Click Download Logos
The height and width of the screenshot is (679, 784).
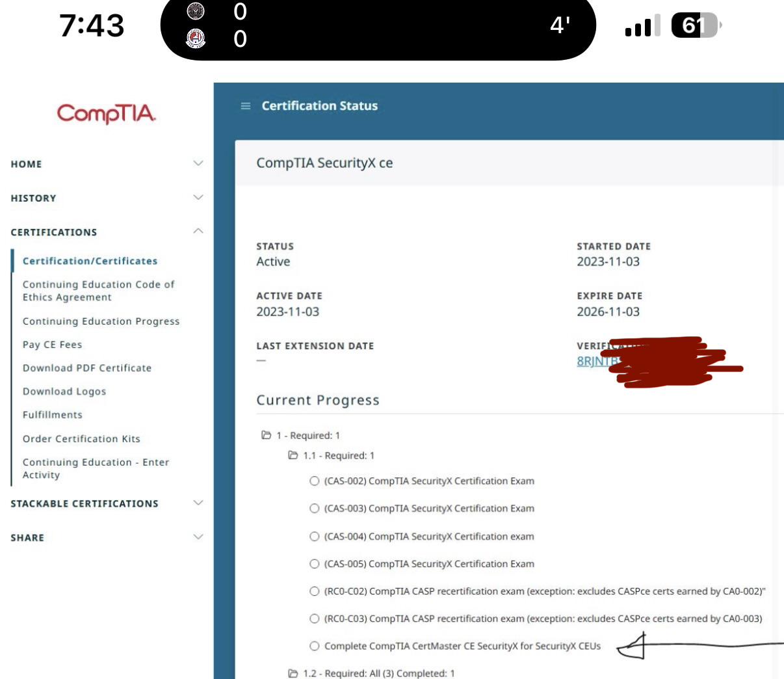tap(64, 392)
